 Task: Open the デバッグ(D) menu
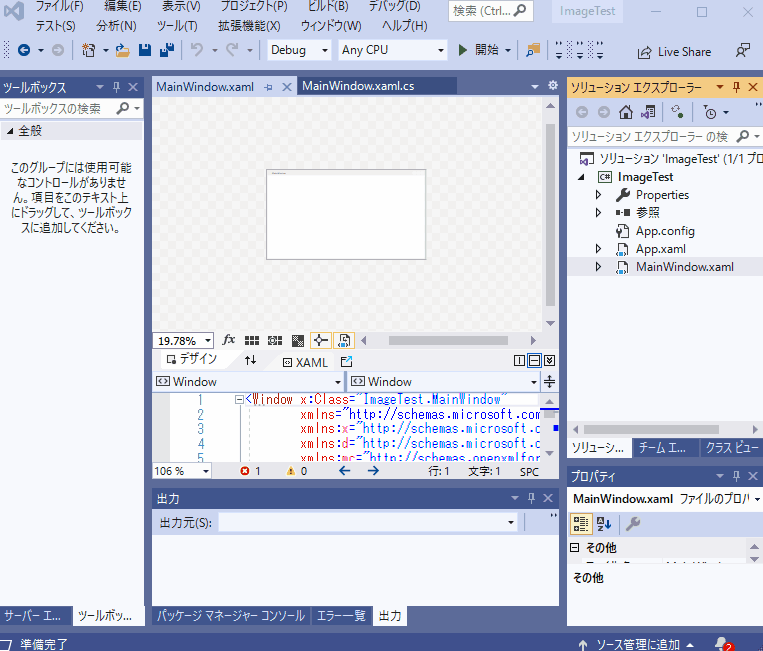coord(395,6)
